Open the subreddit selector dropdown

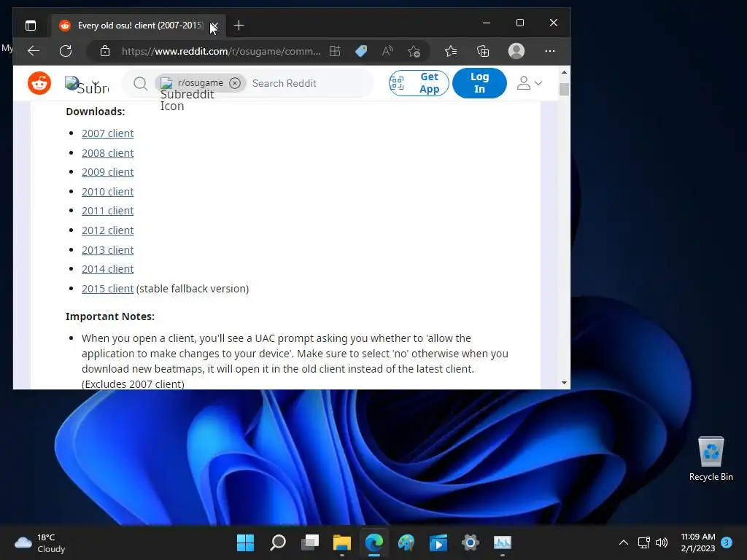[87, 85]
